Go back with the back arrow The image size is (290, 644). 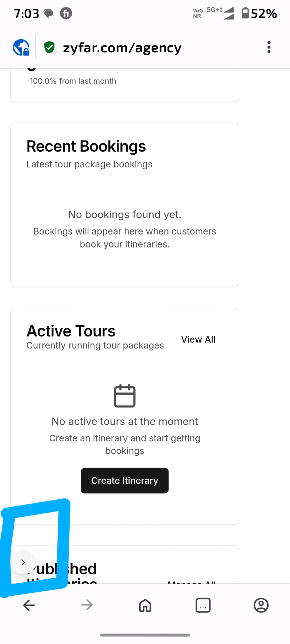pos(29,605)
